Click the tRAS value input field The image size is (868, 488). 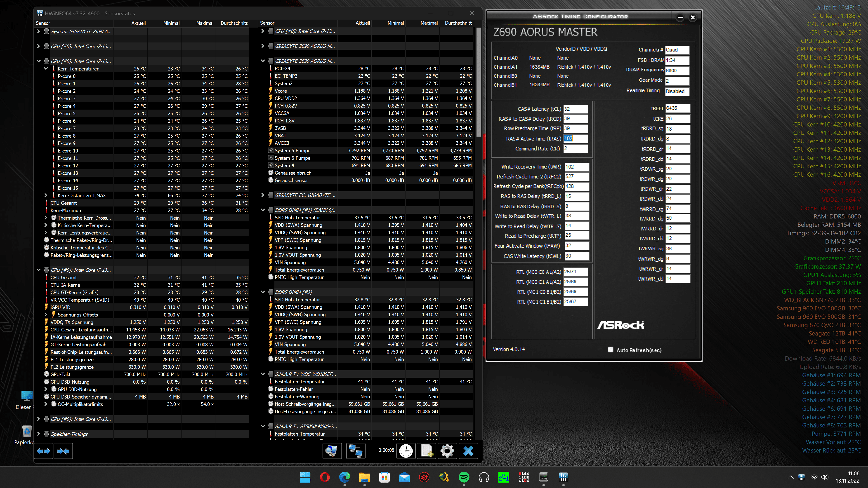tap(575, 138)
